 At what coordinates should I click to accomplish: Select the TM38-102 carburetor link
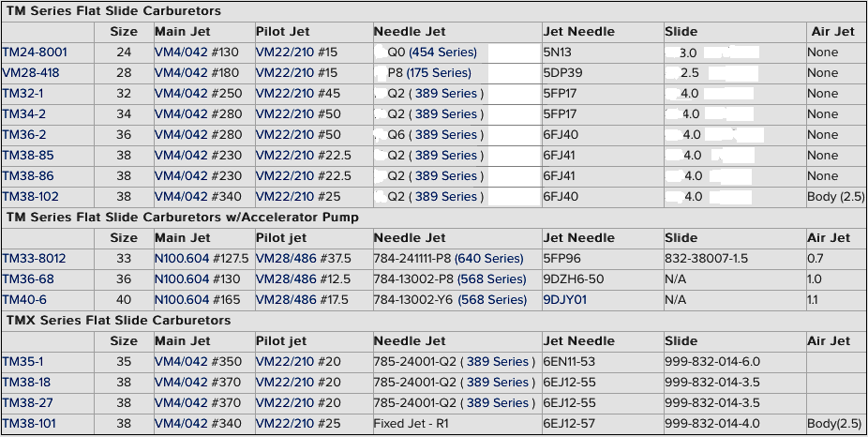[x=30, y=197]
